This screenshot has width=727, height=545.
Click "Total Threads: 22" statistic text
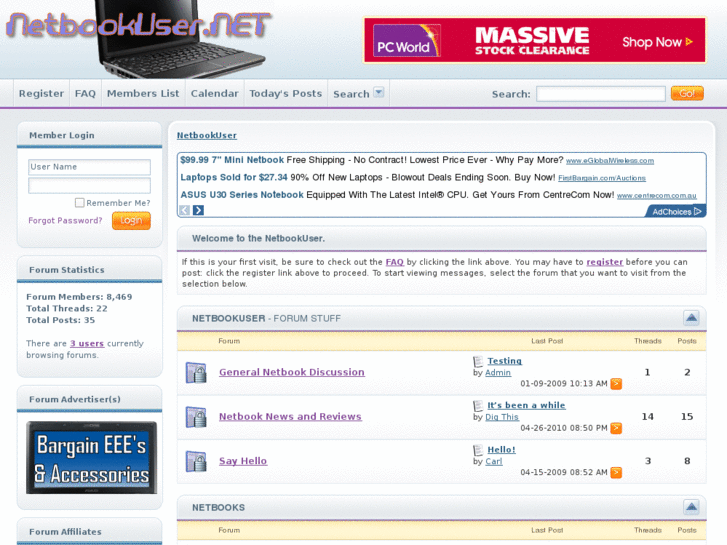(67, 308)
